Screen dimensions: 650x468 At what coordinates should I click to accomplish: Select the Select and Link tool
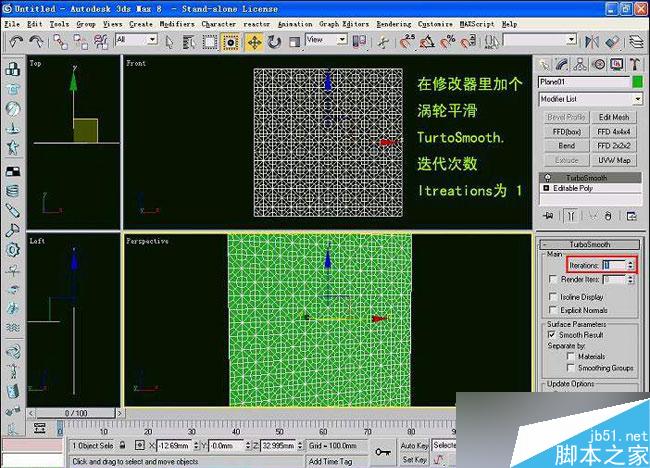pyautogui.click(x=61, y=42)
